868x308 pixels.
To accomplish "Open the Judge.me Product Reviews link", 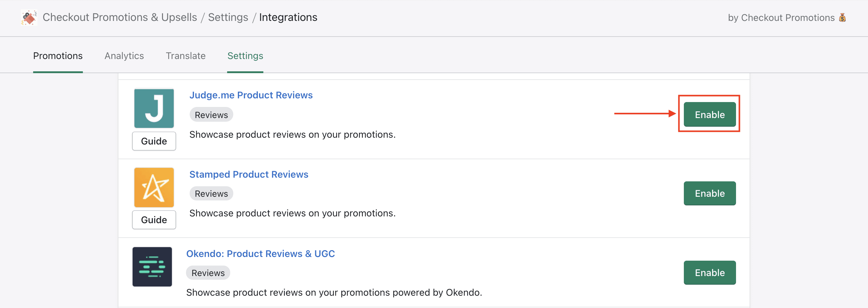I will tap(251, 95).
